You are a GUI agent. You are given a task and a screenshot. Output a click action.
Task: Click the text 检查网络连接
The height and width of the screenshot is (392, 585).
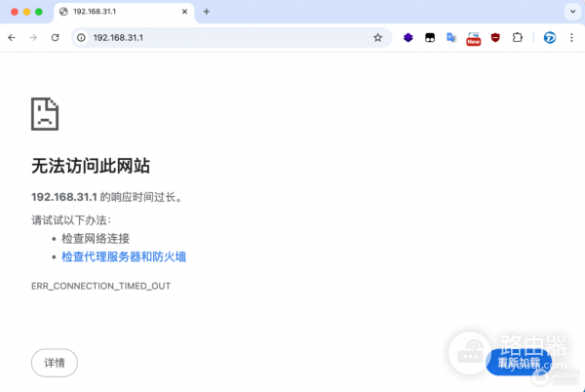(x=96, y=238)
